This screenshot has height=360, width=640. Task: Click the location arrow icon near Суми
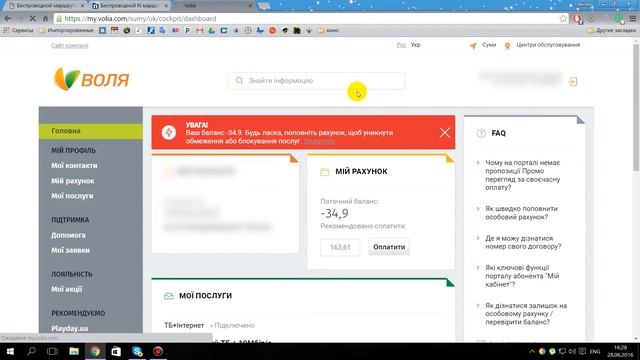(x=473, y=46)
